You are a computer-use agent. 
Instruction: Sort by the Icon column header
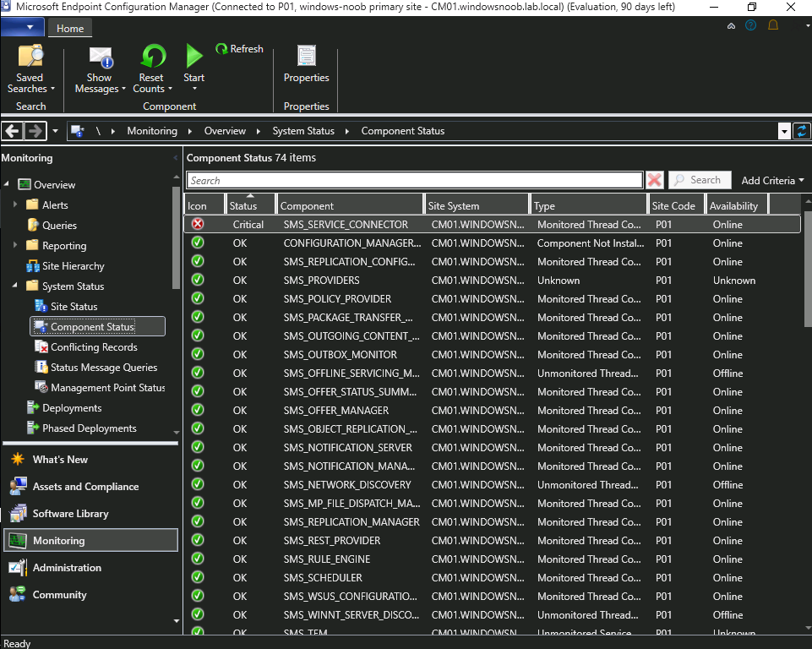[x=204, y=205]
